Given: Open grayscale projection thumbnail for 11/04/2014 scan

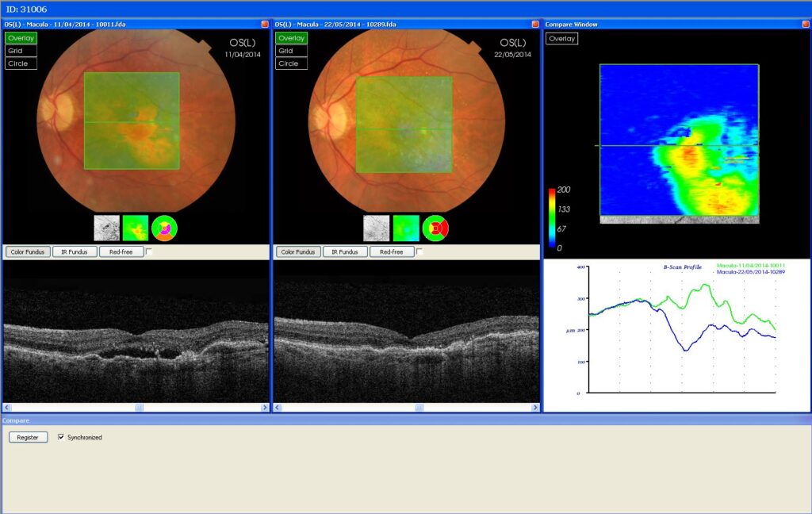Looking at the screenshot, I should pyautogui.click(x=107, y=228).
